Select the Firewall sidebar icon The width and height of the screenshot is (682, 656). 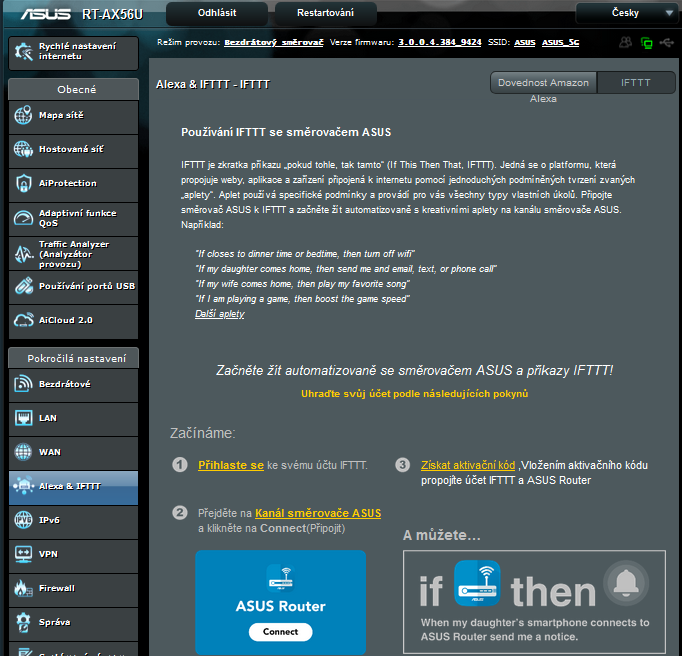point(24,588)
